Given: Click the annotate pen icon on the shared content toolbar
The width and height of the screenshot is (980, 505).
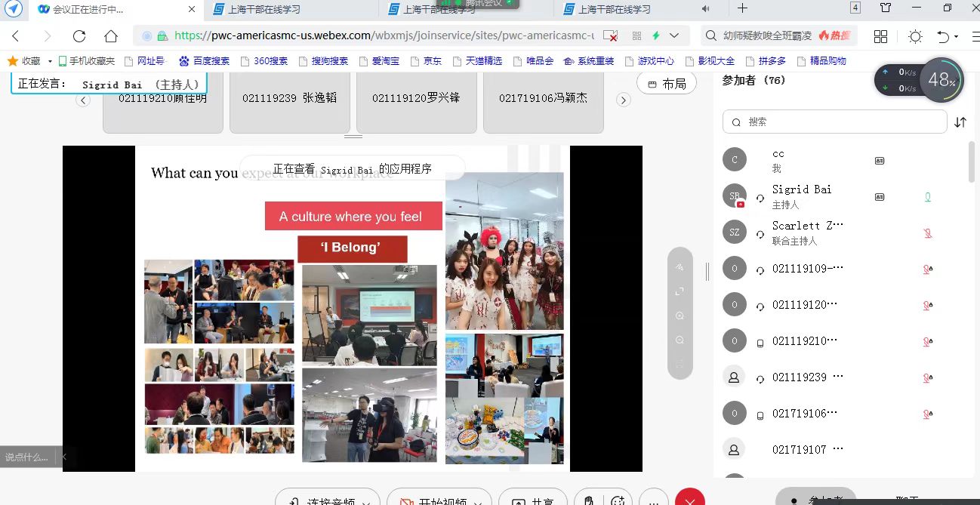Looking at the screenshot, I should (680, 267).
